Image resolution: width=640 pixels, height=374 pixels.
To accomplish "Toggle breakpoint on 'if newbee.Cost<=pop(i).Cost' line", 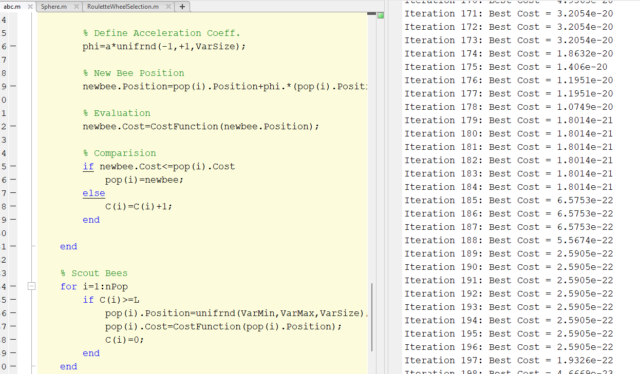I will pos(13,166).
